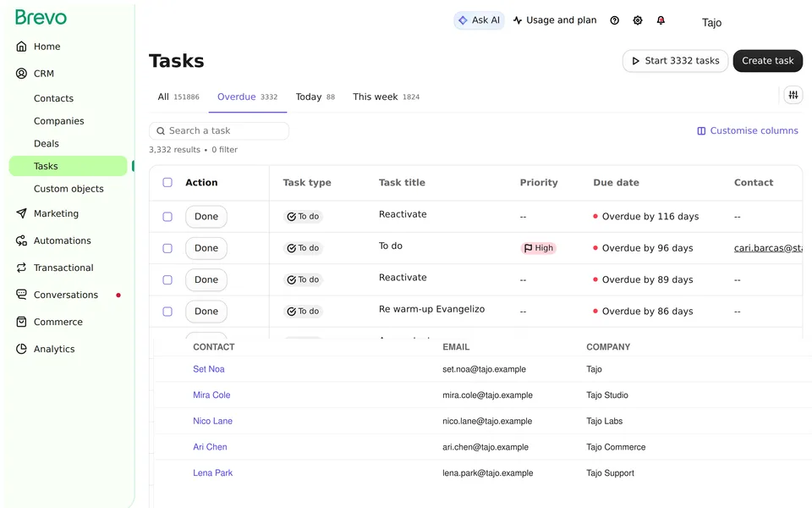The width and height of the screenshot is (812, 508).
Task: Mark the 96 days overdue task Done
Action: tap(206, 248)
